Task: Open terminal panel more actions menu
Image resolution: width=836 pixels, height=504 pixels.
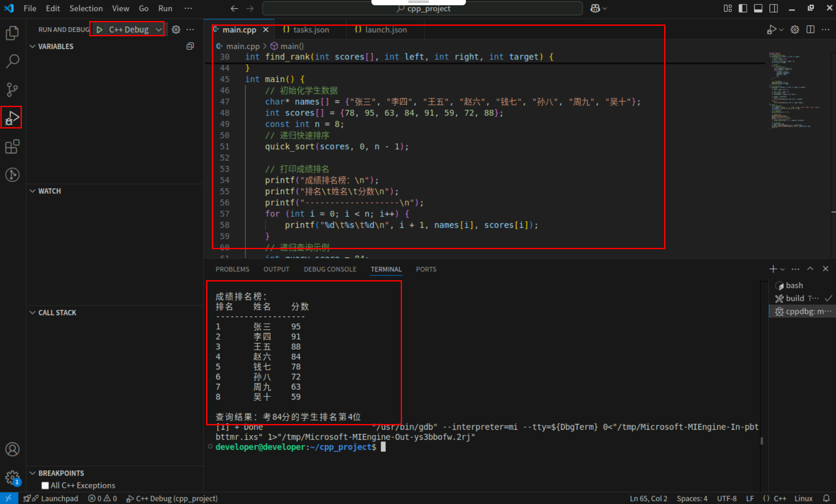Action: tap(795, 269)
